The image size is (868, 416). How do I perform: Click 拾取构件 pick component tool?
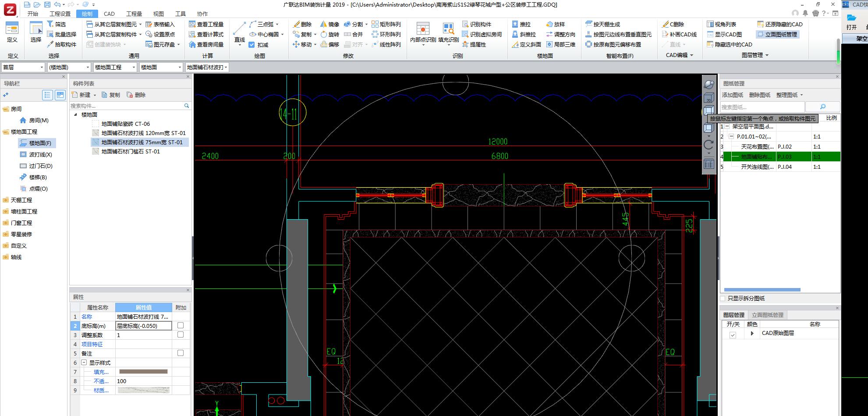(61, 44)
